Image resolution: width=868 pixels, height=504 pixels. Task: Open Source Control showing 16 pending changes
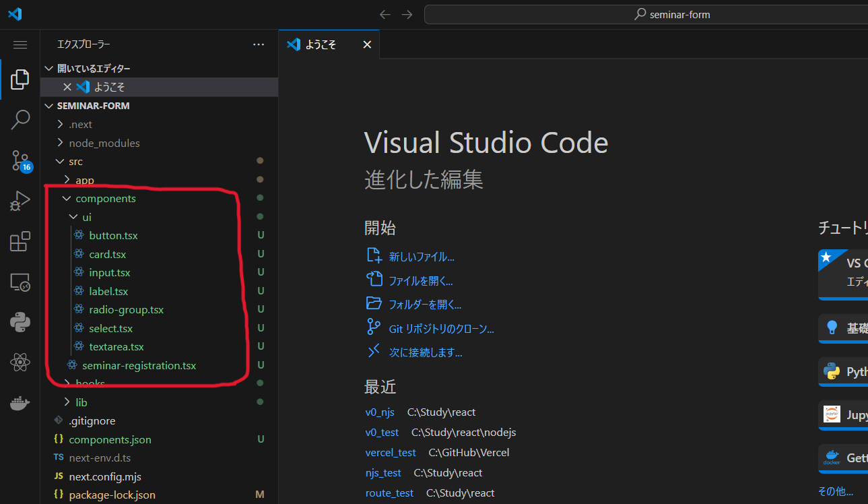(20, 160)
